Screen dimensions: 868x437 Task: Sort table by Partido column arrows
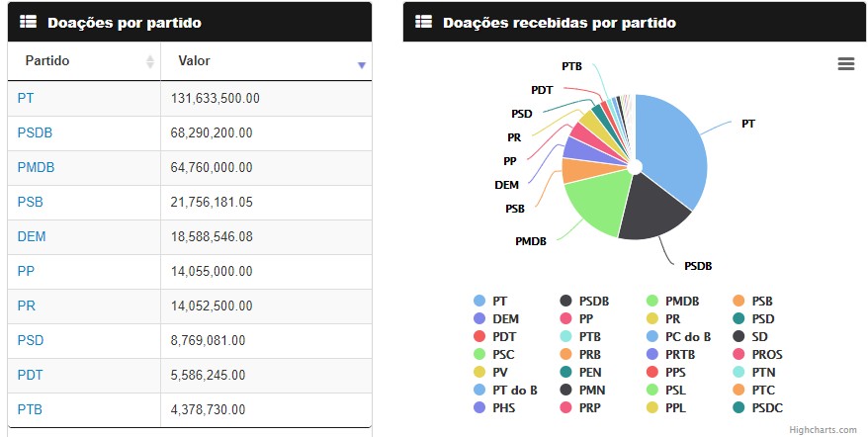click(150, 62)
